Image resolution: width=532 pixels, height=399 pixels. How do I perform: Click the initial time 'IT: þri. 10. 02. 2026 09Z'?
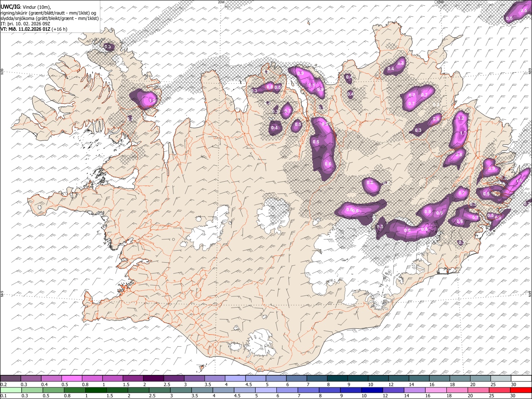point(25,24)
